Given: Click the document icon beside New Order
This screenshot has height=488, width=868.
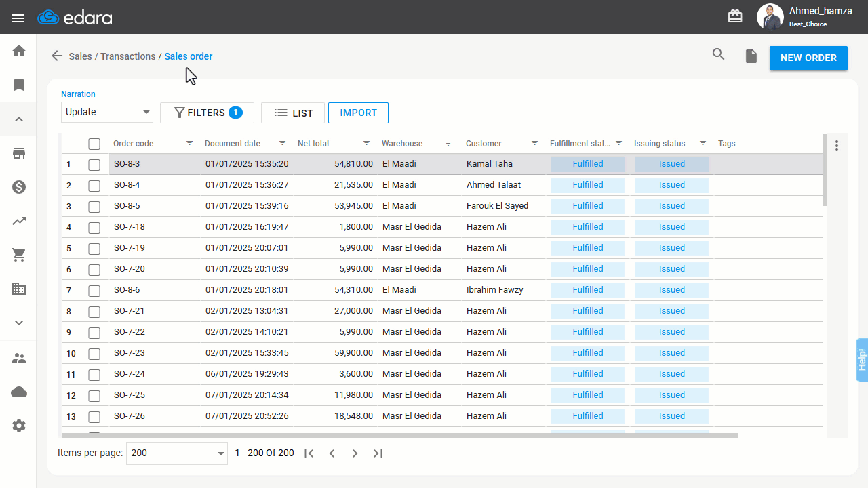Looking at the screenshot, I should click(751, 56).
